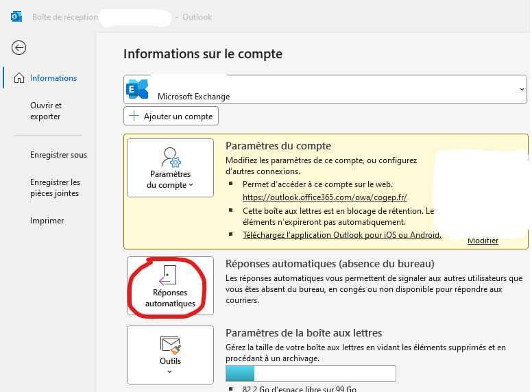The width and height of the screenshot is (532, 392).
Task: Click the '82,2 Go d'espace libre' text
Action: pos(300,389)
